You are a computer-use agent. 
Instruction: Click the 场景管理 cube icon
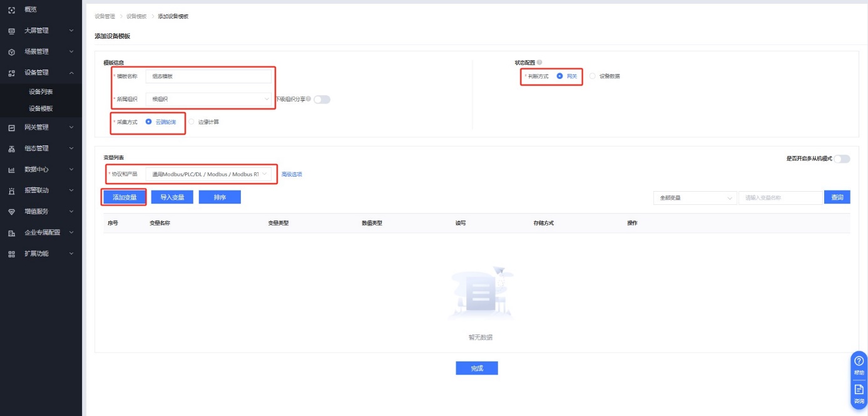coord(11,52)
